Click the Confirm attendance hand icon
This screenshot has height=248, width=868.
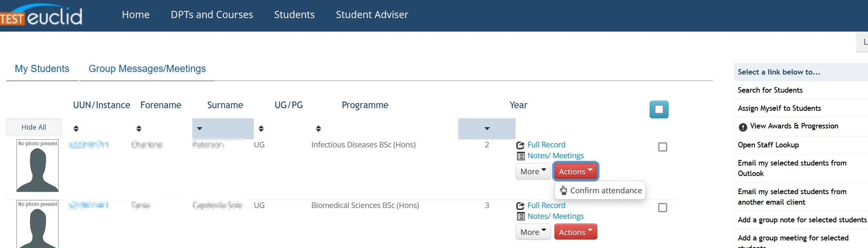point(563,191)
